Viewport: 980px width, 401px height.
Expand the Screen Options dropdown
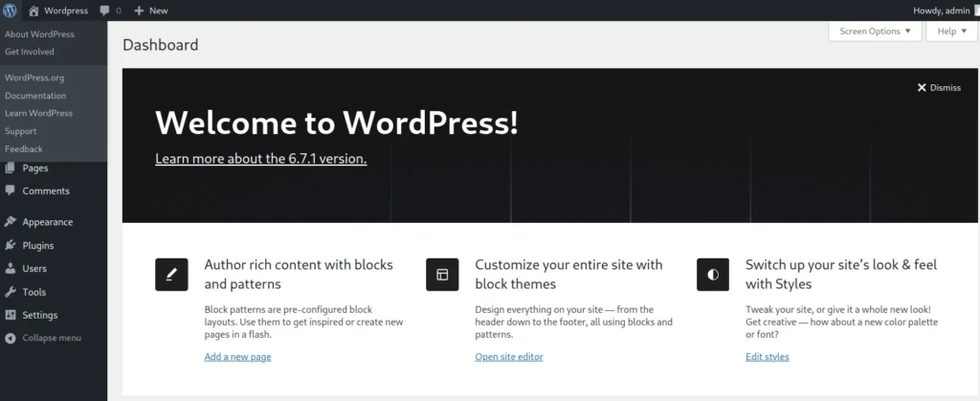click(875, 32)
